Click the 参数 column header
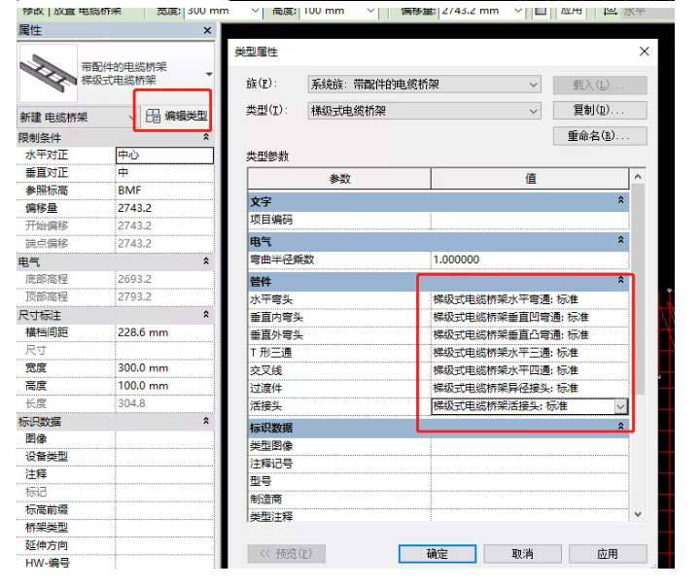The width and height of the screenshot is (700, 588). [339, 179]
